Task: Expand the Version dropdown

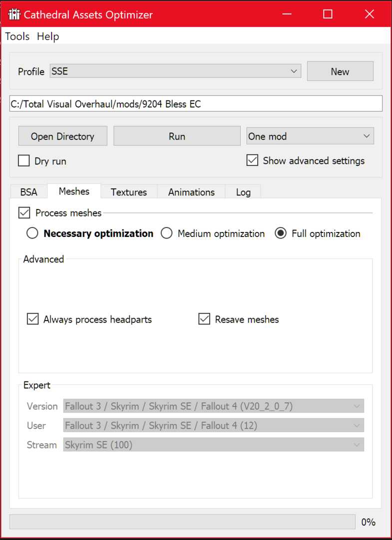Action: pyautogui.click(x=214, y=406)
